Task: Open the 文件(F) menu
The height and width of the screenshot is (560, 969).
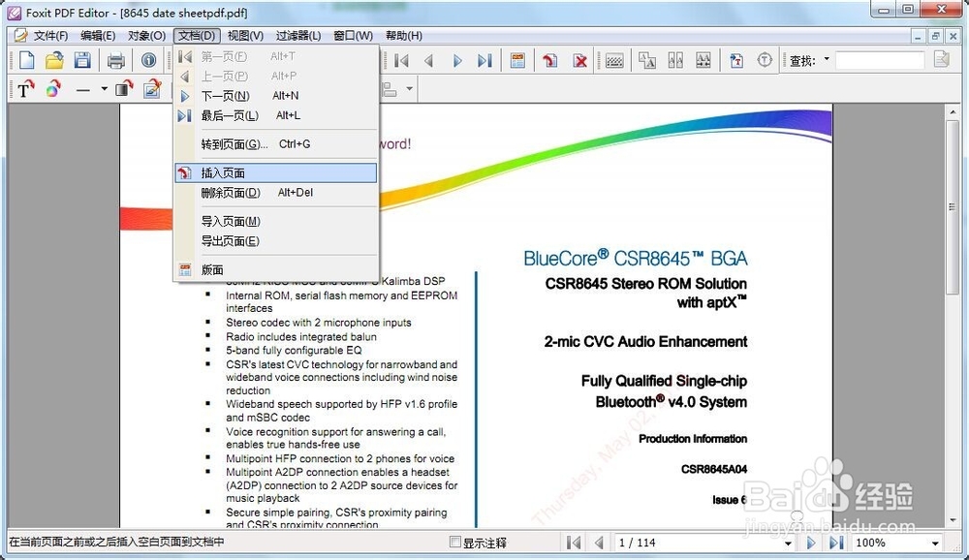Action: tap(50, 35)
